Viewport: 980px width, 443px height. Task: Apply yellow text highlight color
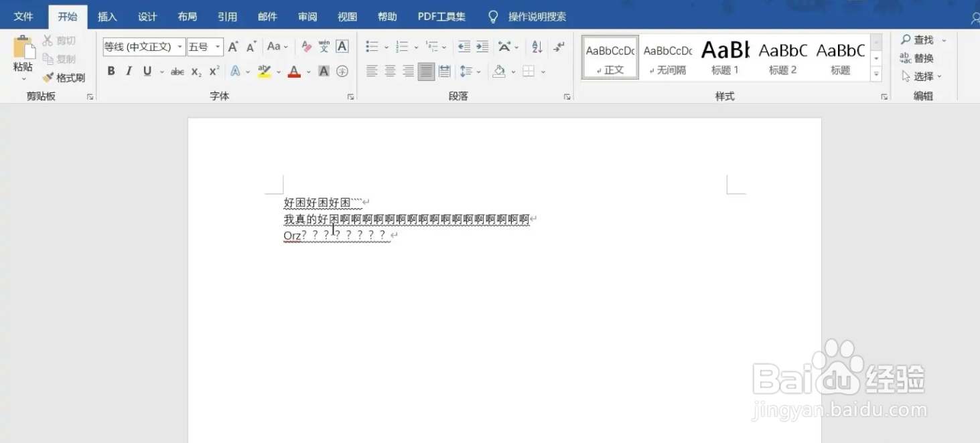(x=265, y=72)
